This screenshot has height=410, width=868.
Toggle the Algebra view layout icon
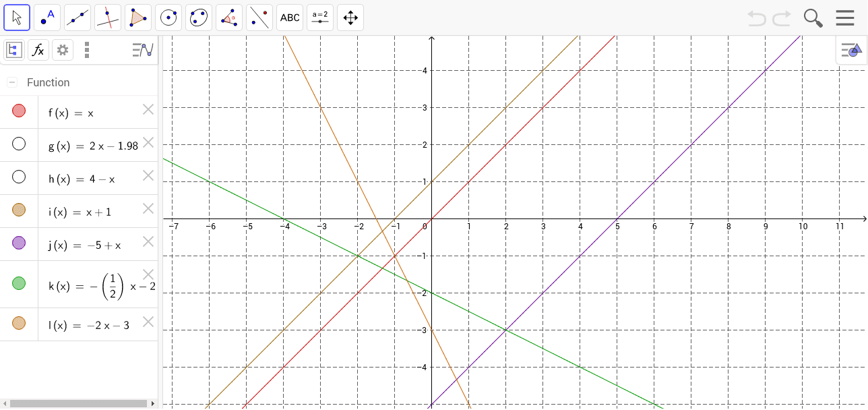coord(13,49)
